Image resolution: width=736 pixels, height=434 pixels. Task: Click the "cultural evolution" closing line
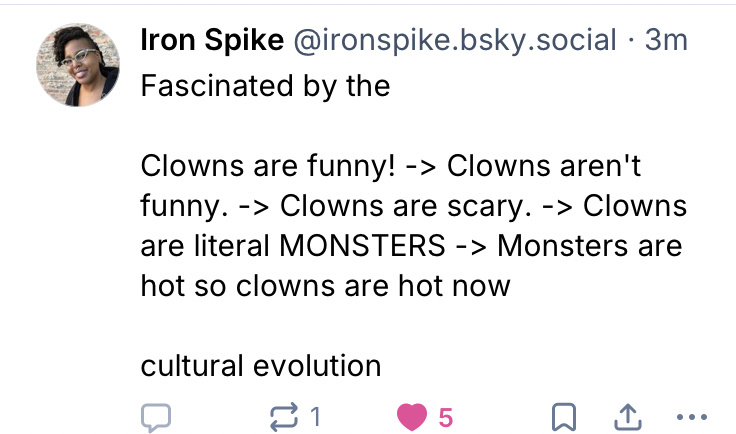[x=261, y=366]
